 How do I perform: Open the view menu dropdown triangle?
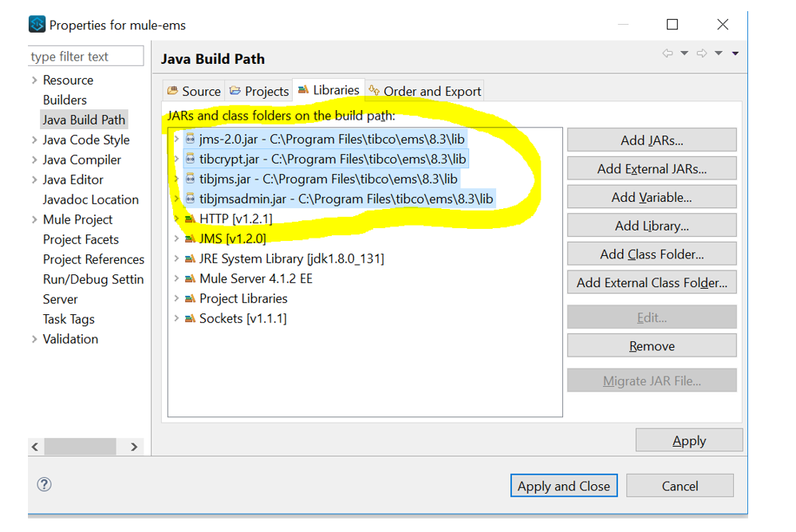pyautogui.click(x=735, y=53)
